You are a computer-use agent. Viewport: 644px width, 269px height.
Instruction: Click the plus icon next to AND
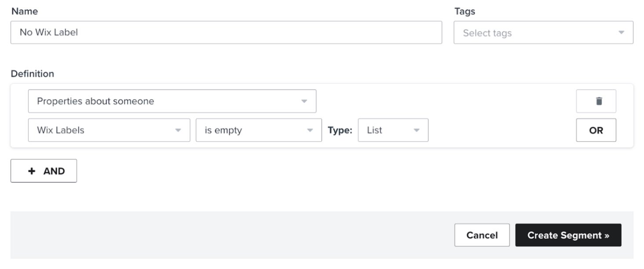(x=31, y=171)
